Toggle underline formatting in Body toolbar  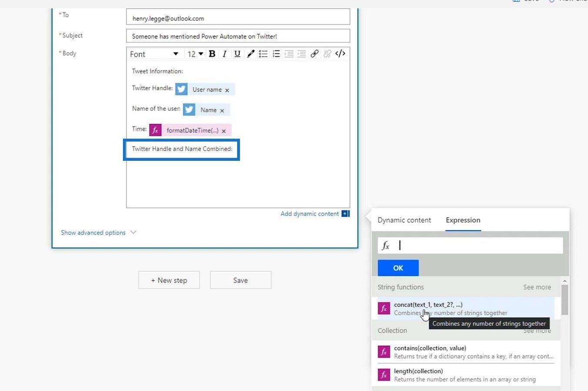pos(237,54)
